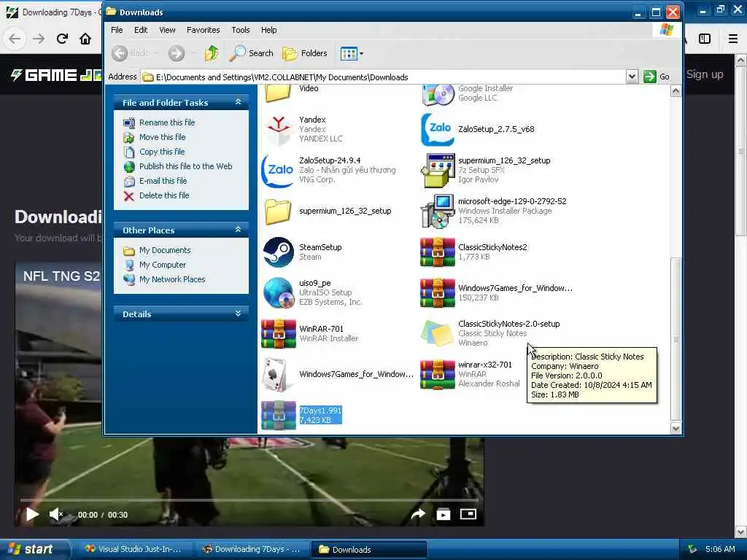The height and width of the screenshot is (560, 747).
Task: Toggle the Folders pane button
Action: [305, 53]
